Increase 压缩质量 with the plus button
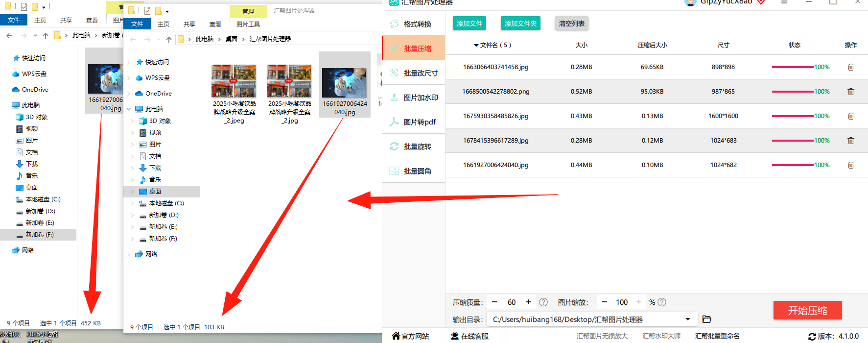868x343 pixels. click(529, 302)
